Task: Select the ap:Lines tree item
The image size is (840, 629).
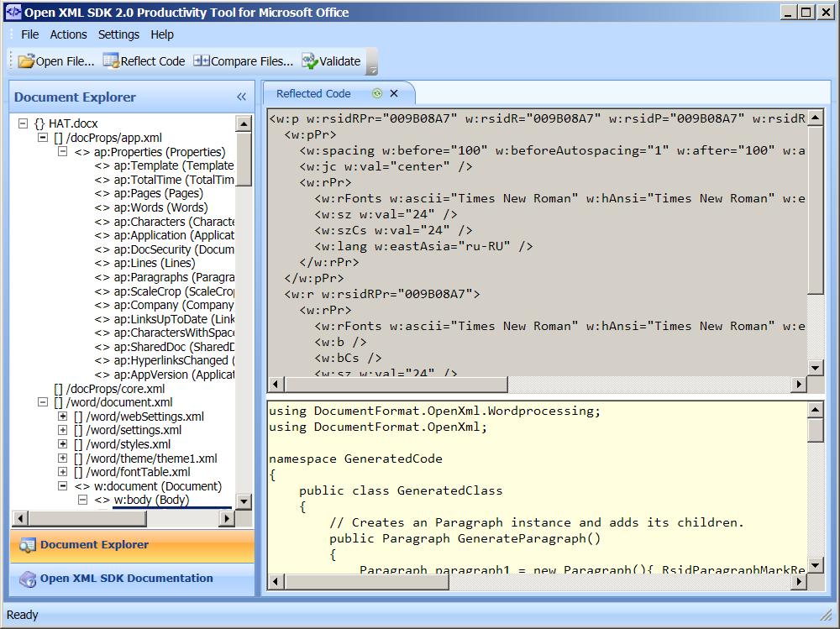Action: tap(145, 263)
